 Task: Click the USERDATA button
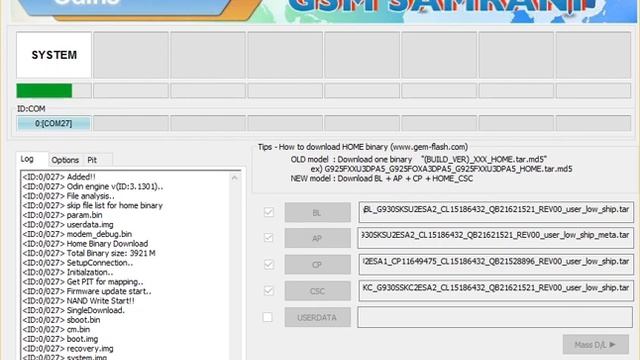[318, 317]
